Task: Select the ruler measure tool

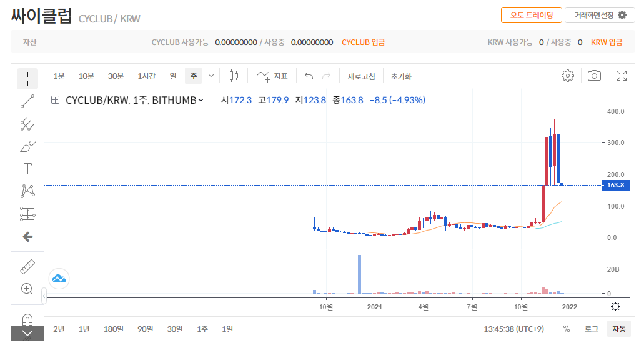Action: click(x=27, y=267)
